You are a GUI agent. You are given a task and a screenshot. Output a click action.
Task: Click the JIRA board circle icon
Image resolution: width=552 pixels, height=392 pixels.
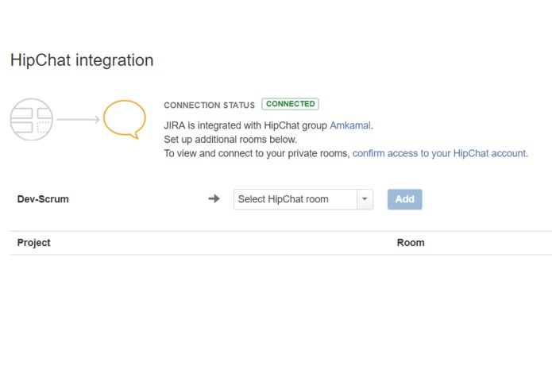click(x=32, y=120)
